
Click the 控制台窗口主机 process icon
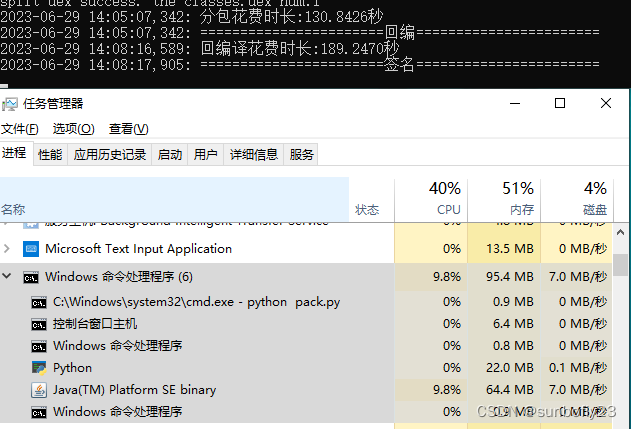point(39,324)
